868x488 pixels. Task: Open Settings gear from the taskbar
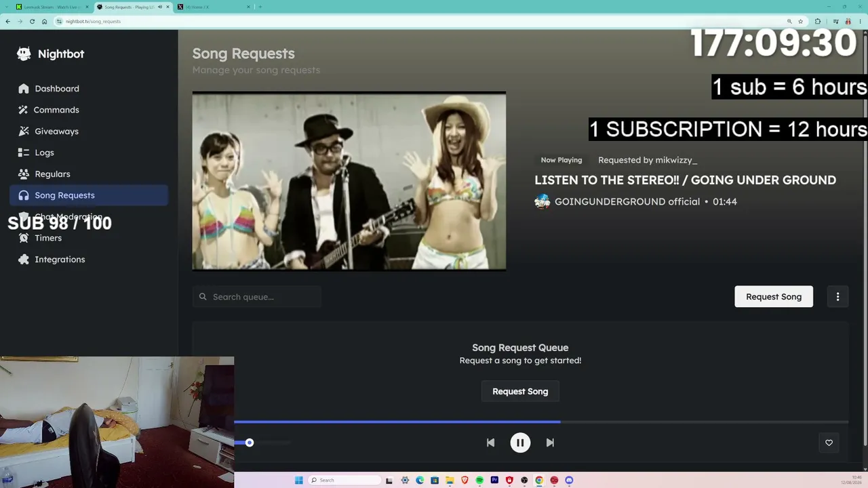405,481
